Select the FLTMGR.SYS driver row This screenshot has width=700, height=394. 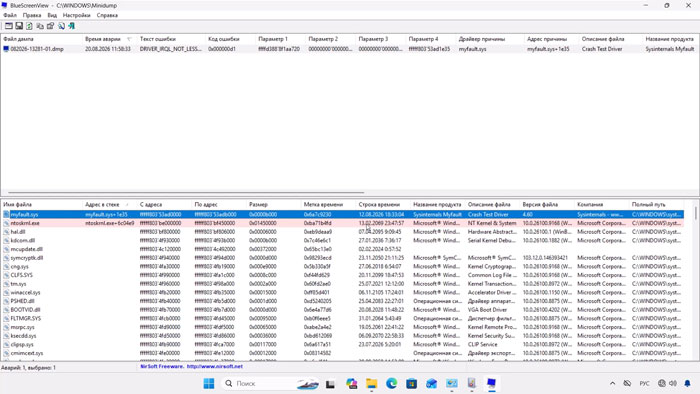(x=342, y=319)
